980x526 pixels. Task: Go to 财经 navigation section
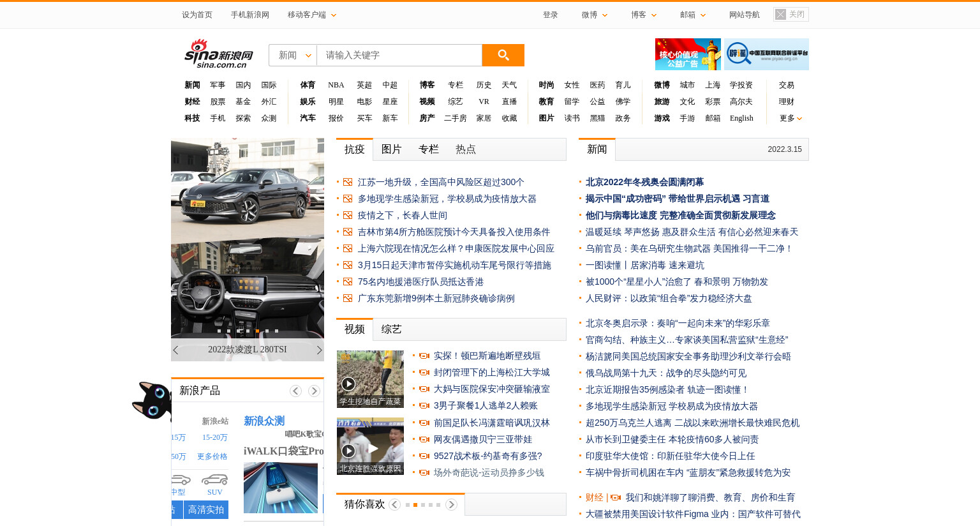192,101
